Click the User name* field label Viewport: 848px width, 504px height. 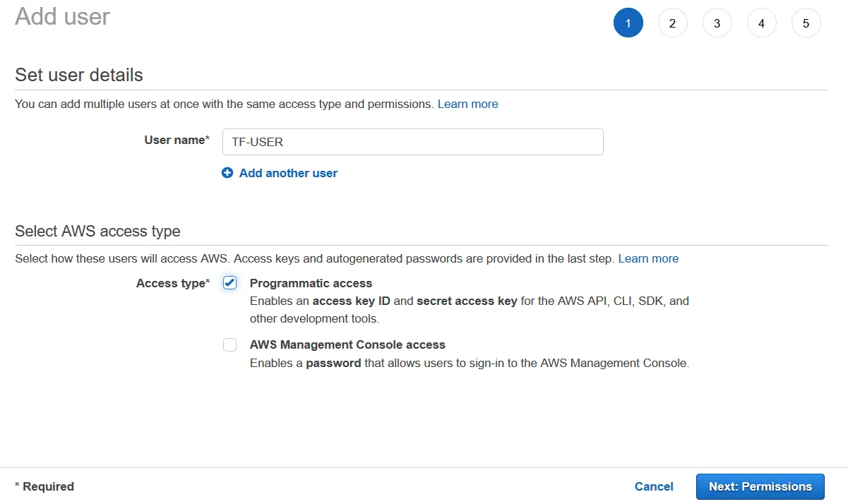(177, 140)
